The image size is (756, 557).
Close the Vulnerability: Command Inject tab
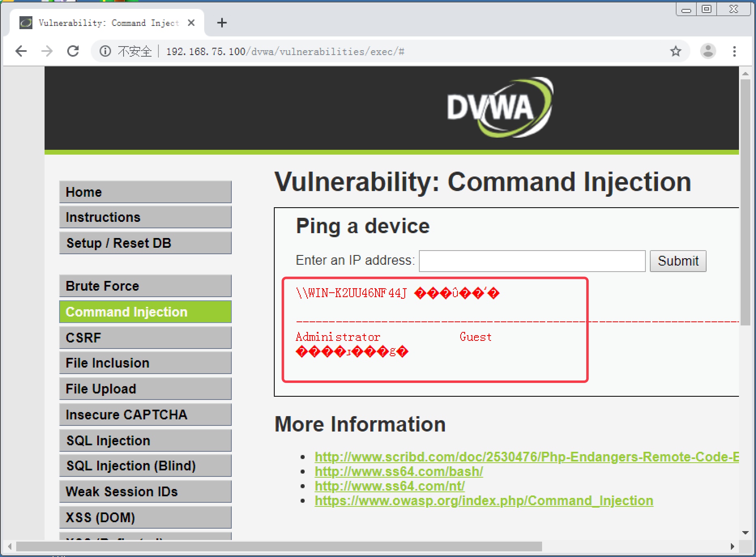point(191,23)
